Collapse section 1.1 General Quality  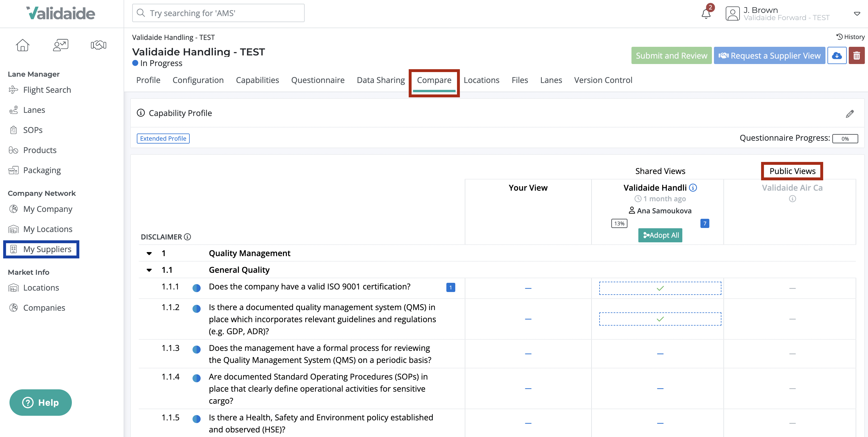[x=149, y=270]
